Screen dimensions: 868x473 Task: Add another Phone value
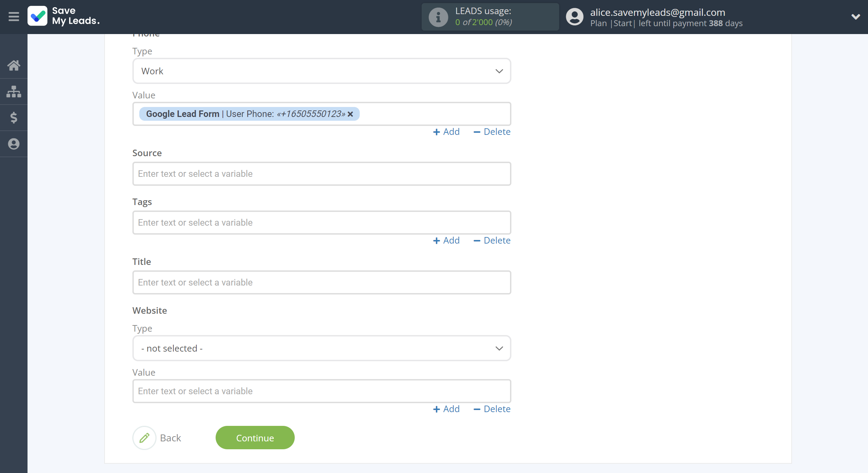pos(446,132)
